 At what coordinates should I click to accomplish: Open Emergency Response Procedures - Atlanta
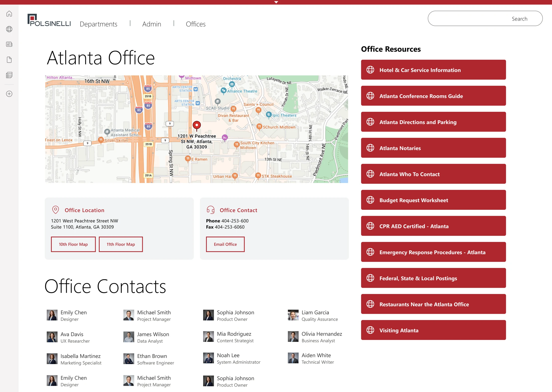pyautogui.click(x=433, y=252)
